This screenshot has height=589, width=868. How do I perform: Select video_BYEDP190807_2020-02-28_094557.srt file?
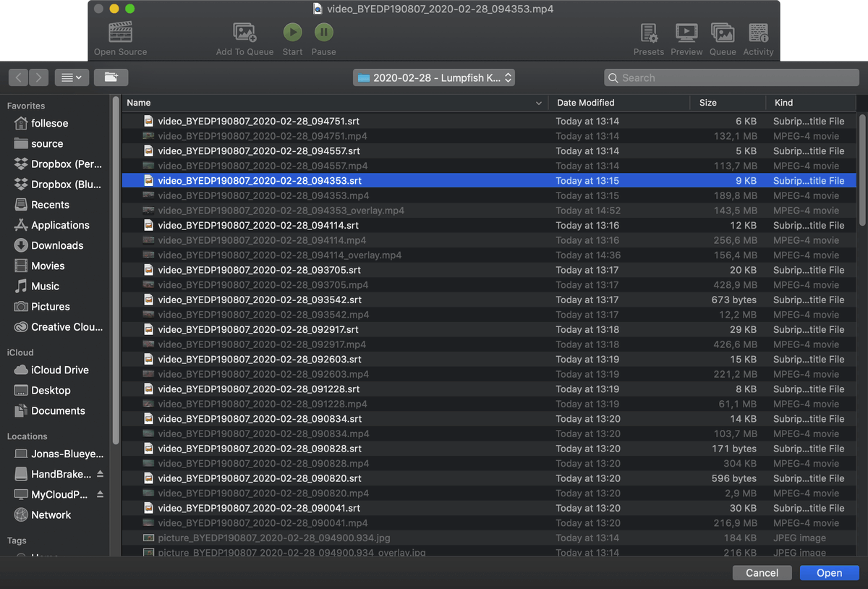[489, 151]
